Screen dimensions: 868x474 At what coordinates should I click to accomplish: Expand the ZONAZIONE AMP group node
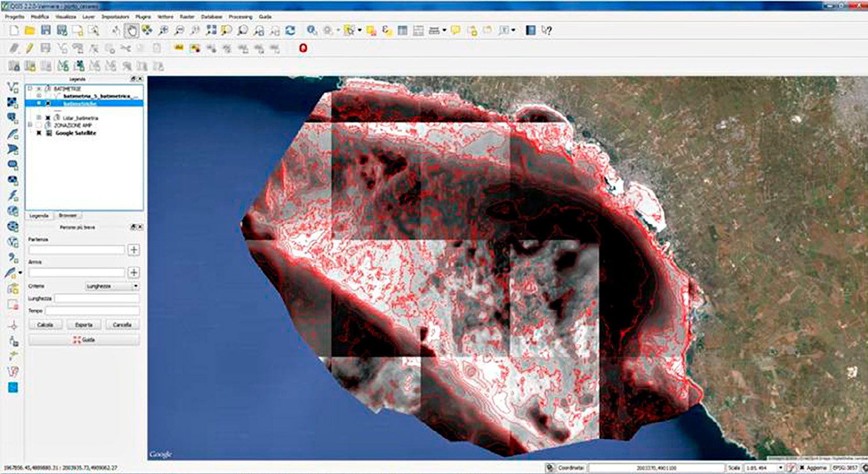tap(30, 125)
